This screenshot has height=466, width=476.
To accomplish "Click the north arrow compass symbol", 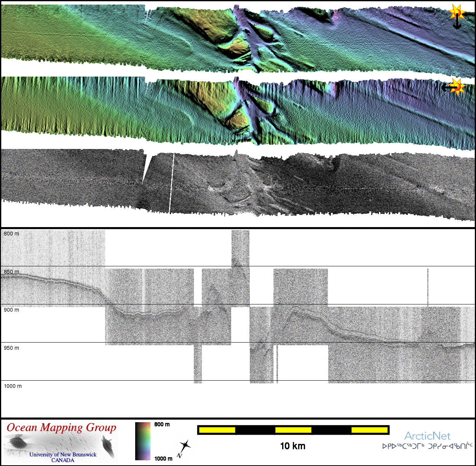I will [x=184, y=448].
